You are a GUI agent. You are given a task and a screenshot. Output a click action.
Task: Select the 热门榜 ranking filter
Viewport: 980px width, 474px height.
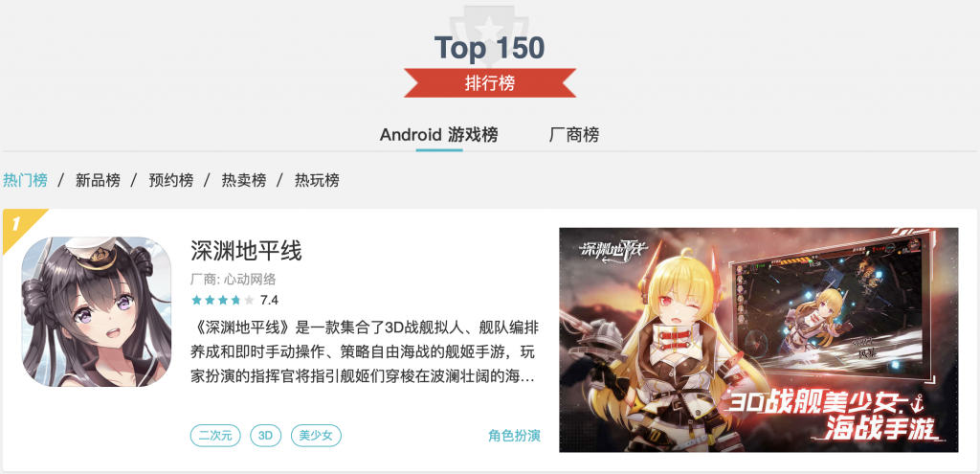pyautogui.click(x=25, y=181)
